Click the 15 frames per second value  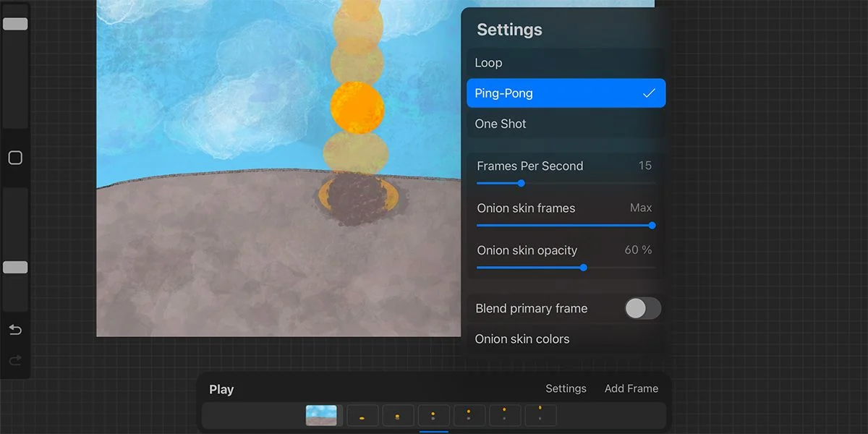point(645,166)
